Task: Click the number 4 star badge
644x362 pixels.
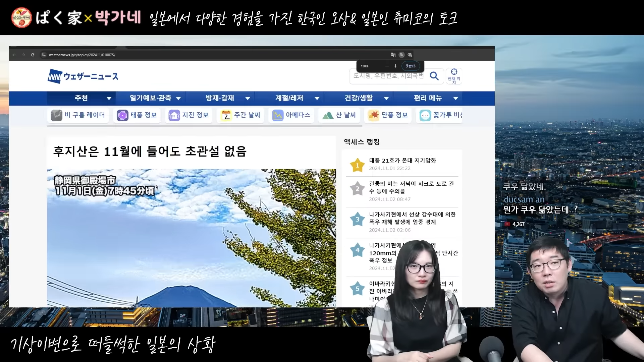Action: [358, 250]
